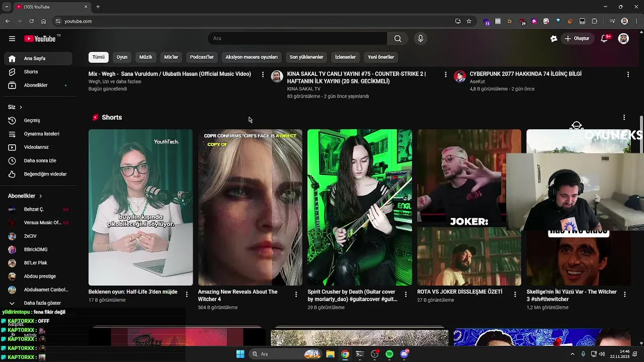
Task: Click the YouTube search input field
Action: click(x=297, y=39)
